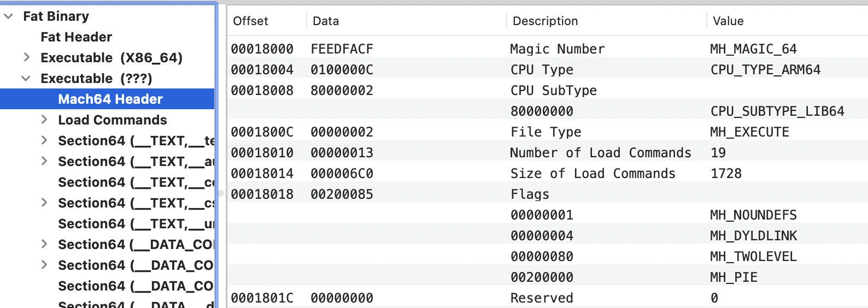Expand the Section64 (__TEXT,__au… node arrow
868x308 pixels.
(44, 161)
